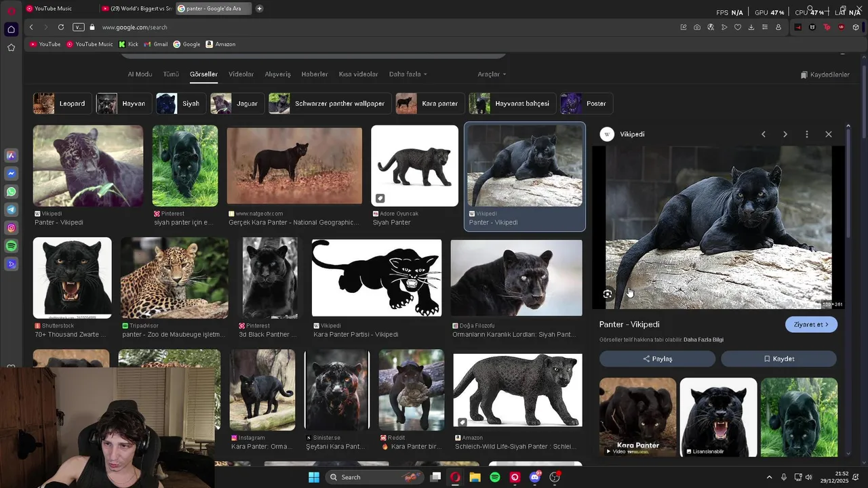Viewport: 868px width, 488px height.
Task: Expand the Araçlar tools dropdown
Action: pyautogui.click(x=492, y=74)
